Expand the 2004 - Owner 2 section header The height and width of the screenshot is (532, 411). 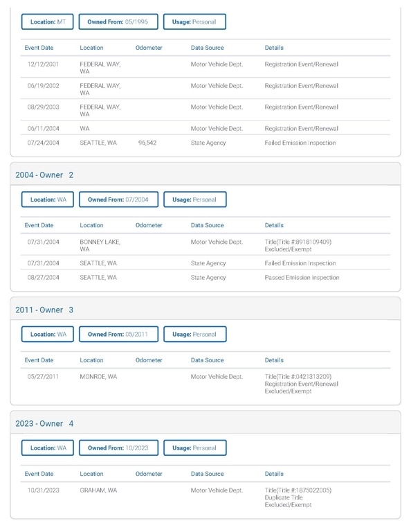pos(205,175)
